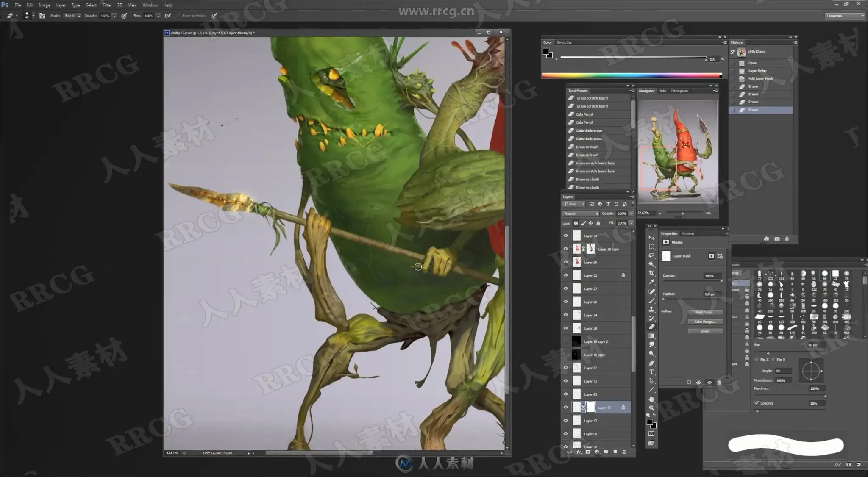The image size is (868, 477).
Task: Select the Crop tool in toolbar
Action: click(x=651, y=273)
